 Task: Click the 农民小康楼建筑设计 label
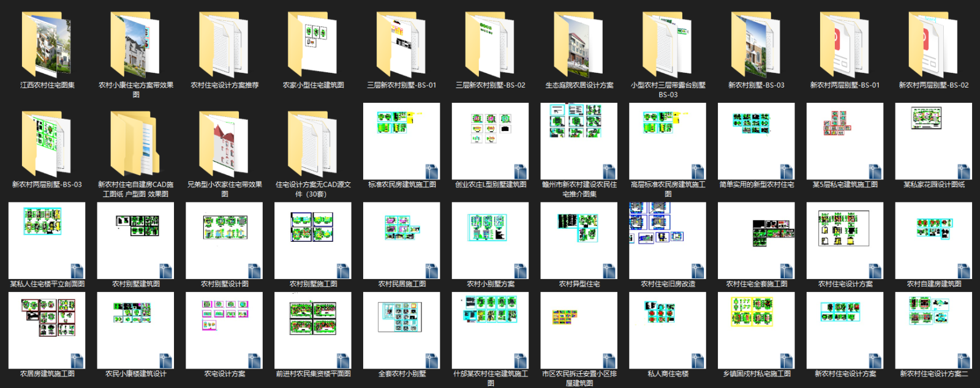click(x=136, y=374)
